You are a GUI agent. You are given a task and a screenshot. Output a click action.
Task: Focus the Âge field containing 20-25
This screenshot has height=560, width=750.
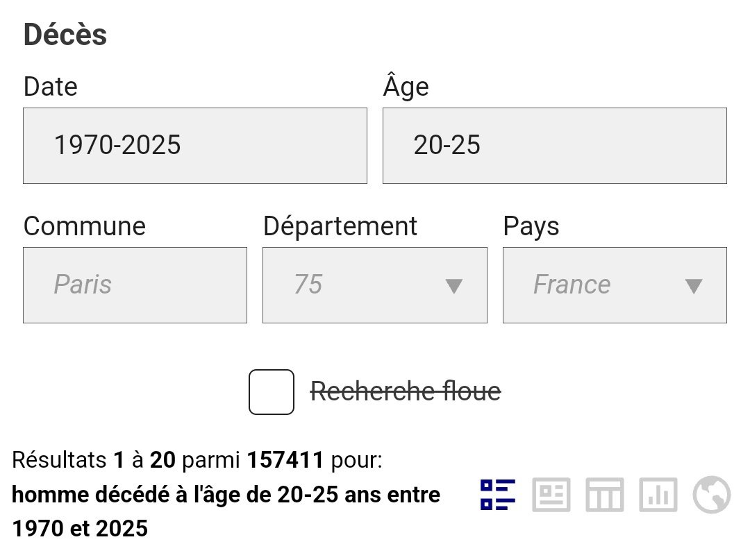pos(555,146)
